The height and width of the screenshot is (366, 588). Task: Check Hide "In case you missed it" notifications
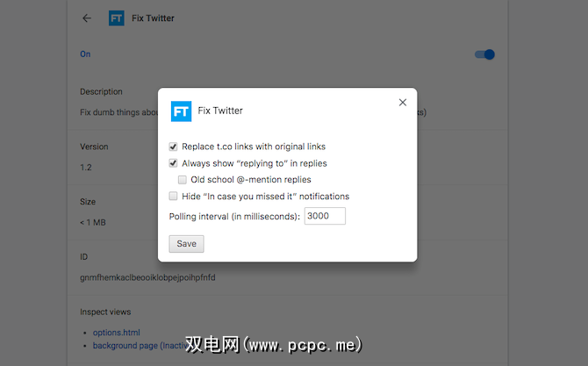(x=173, y=196)
